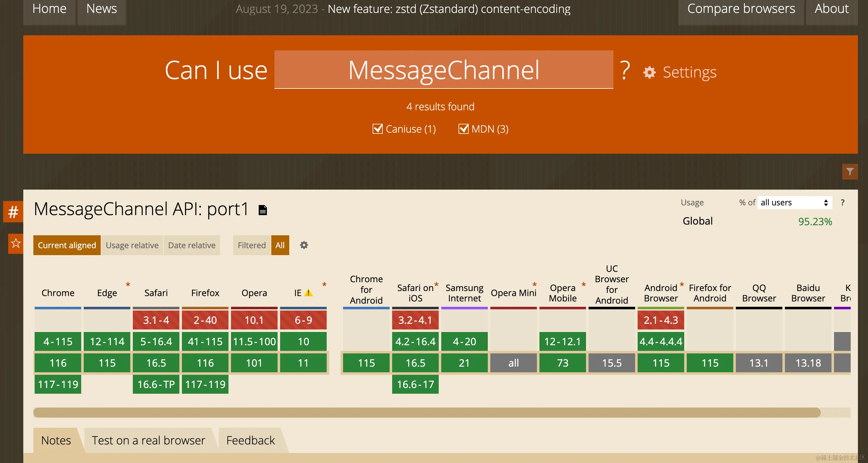This screenshot has height=463, width=868.
Task: Open the zstd content-encoding news link
Action: pos(449,9)
